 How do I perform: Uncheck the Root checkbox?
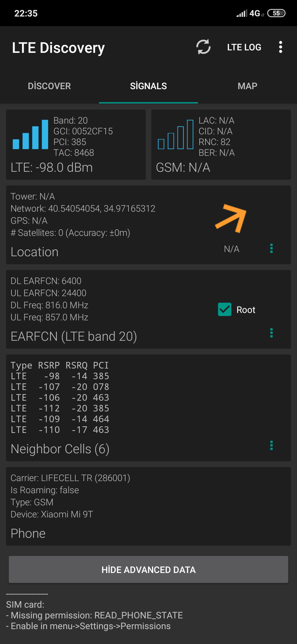pos(225,310)
